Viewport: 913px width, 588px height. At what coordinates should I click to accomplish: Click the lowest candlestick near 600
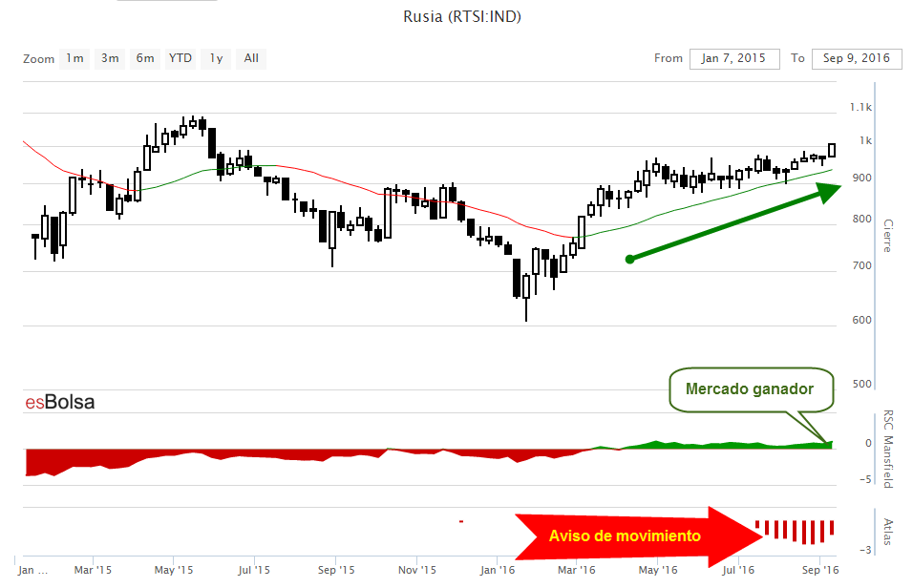click(526, 297)
